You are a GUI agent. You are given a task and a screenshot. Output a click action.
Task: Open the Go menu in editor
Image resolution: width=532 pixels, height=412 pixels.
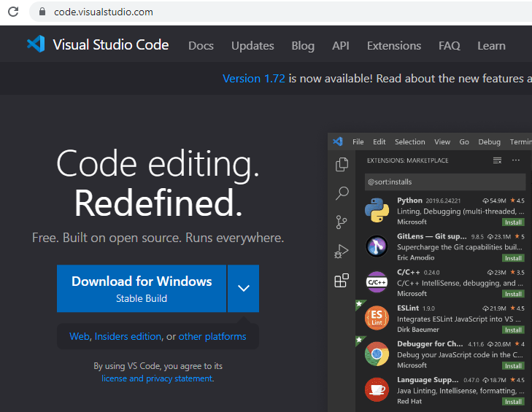tap(464, 141)
